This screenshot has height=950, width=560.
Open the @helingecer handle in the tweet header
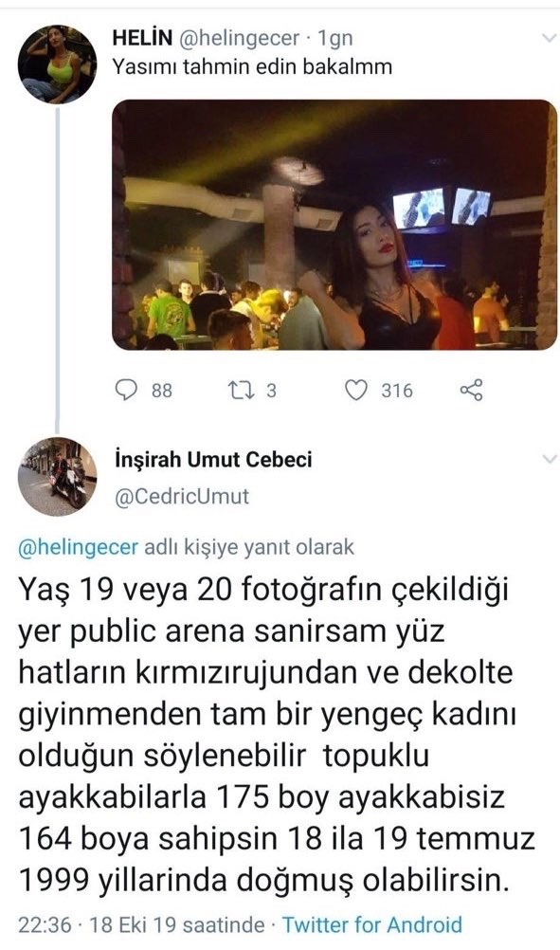239,38
